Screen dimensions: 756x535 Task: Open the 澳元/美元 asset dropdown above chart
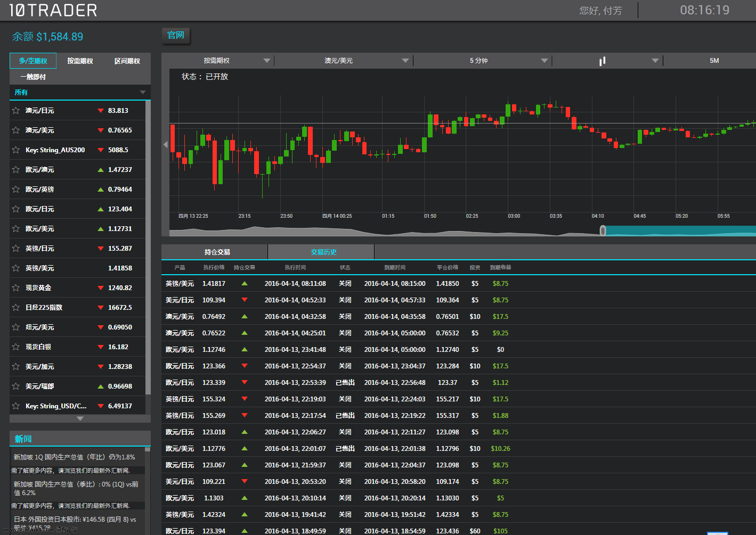tap(344, 61)
